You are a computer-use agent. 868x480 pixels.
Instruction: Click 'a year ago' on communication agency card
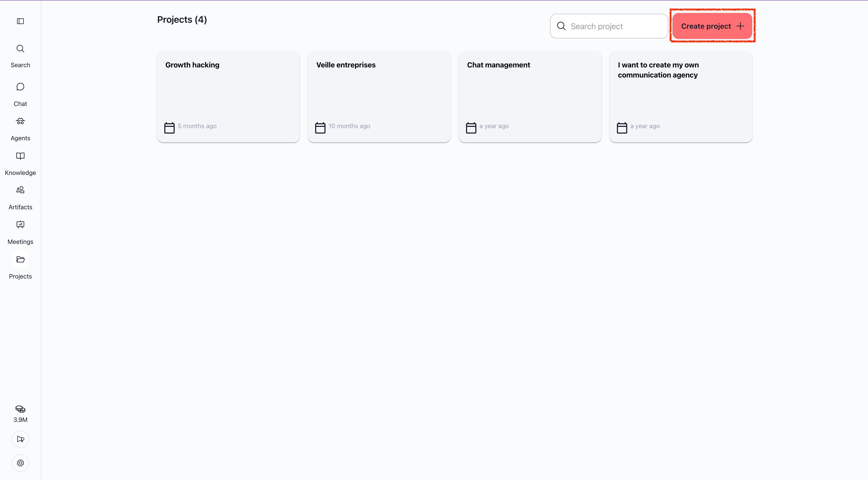pos(645,126)
